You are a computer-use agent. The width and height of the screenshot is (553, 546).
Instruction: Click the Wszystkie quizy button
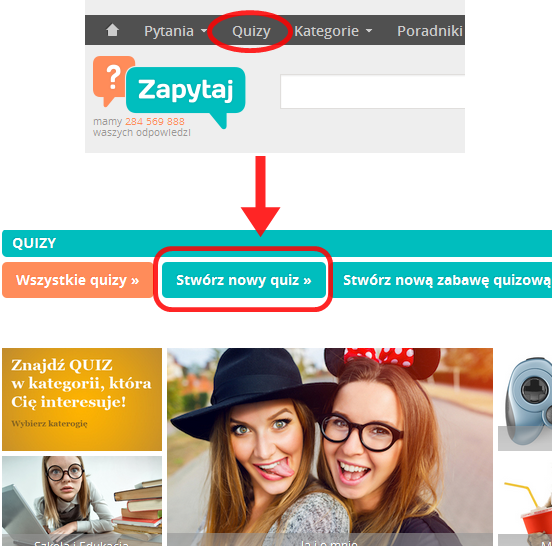pos(78,280)
